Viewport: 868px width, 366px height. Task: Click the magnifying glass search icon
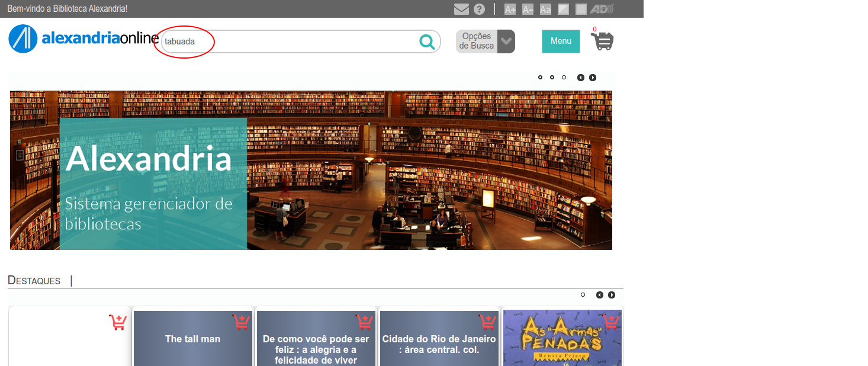click(427, 41)
